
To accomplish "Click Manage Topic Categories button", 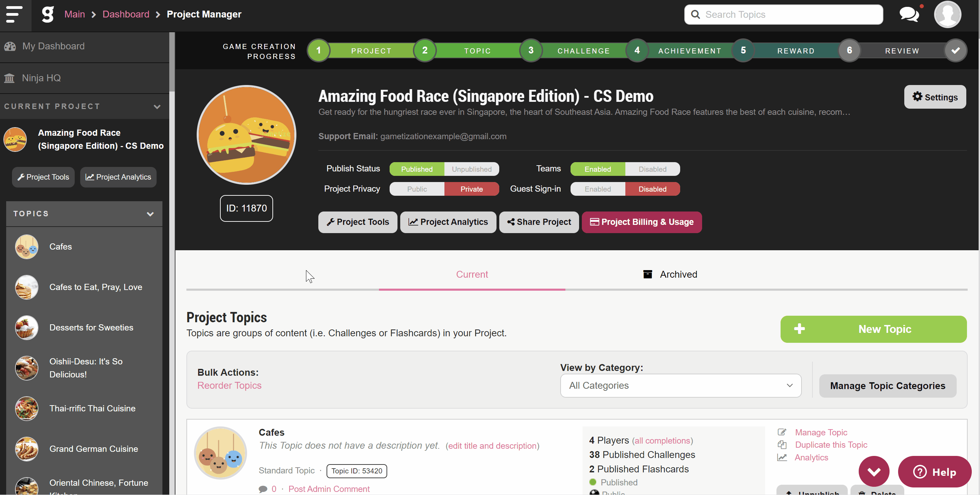I will pyautogui.click(x=887, y=386).
